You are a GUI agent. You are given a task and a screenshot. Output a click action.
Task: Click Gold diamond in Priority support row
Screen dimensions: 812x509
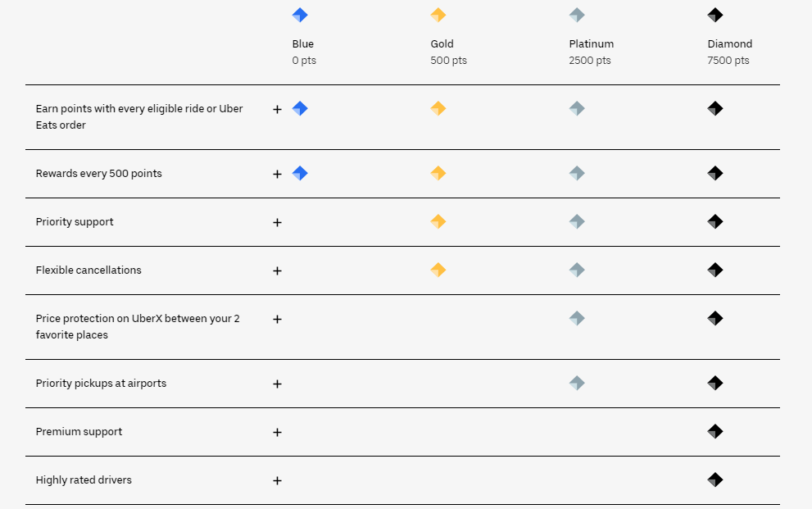click(x=438, y=221)
